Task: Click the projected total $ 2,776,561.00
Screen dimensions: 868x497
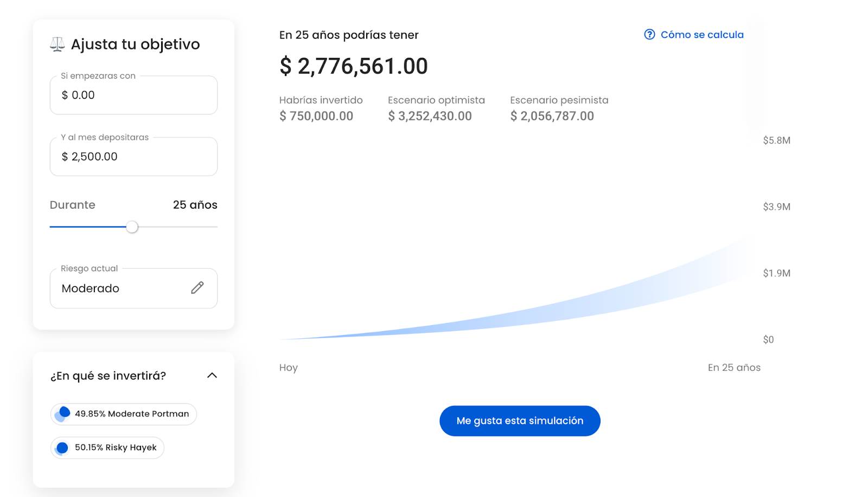Action: (x=354, y=67)
